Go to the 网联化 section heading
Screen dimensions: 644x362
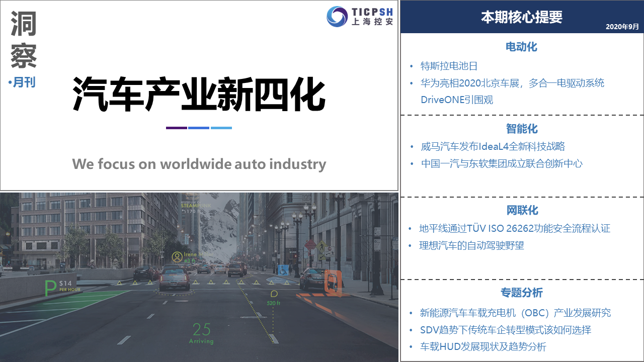click(x=521, y=210)
